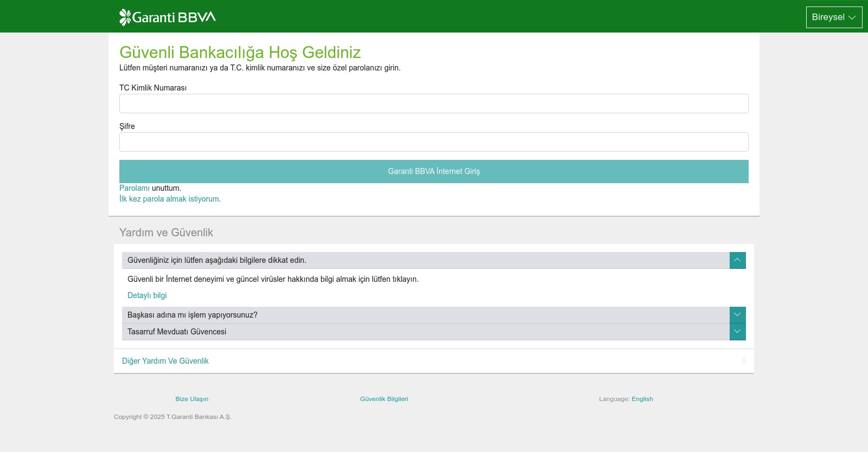868x452 pixels.
Task: Open Diğer Yardım Ve Güvenlik
Action: (165, 361)
